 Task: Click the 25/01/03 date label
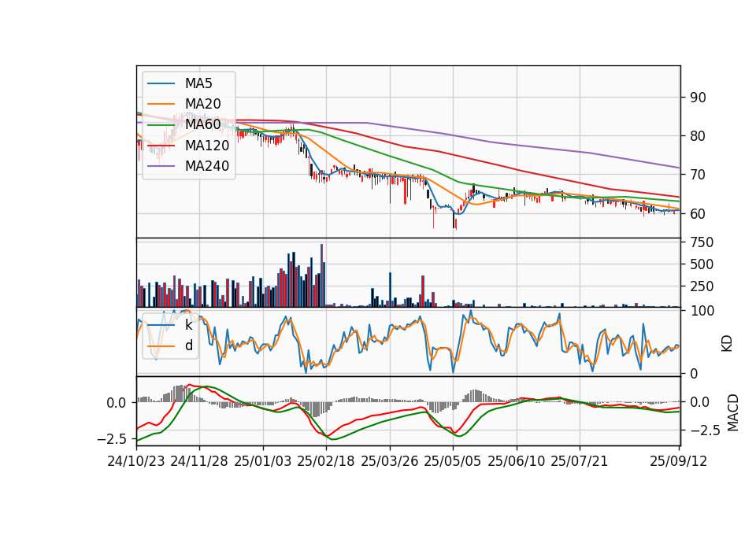pos(263,461)
